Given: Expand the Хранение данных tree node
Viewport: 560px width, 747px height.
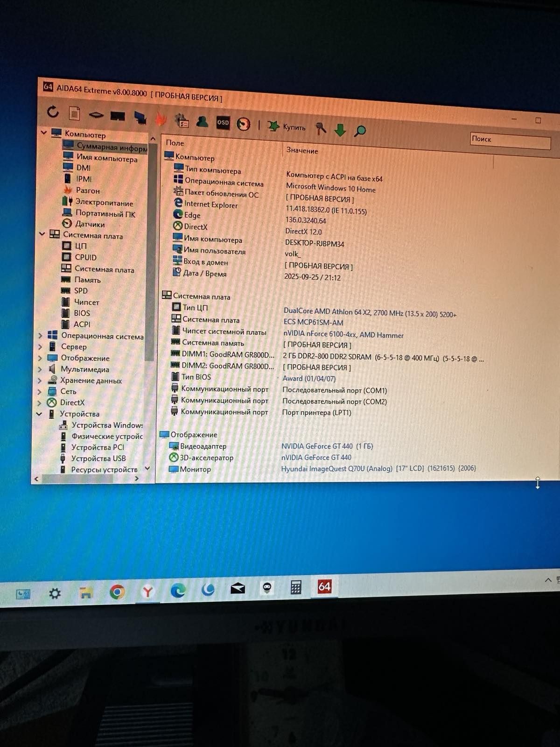Looking at the screenshot, I should click(x=40, y=380).
